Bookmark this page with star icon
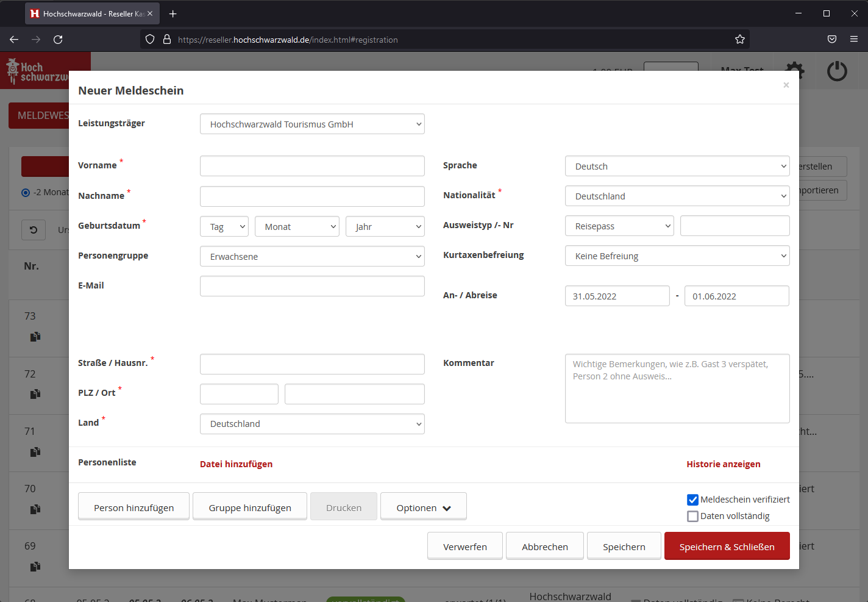Viewport: 868px width, 602px height. click(x=739, y=40)
